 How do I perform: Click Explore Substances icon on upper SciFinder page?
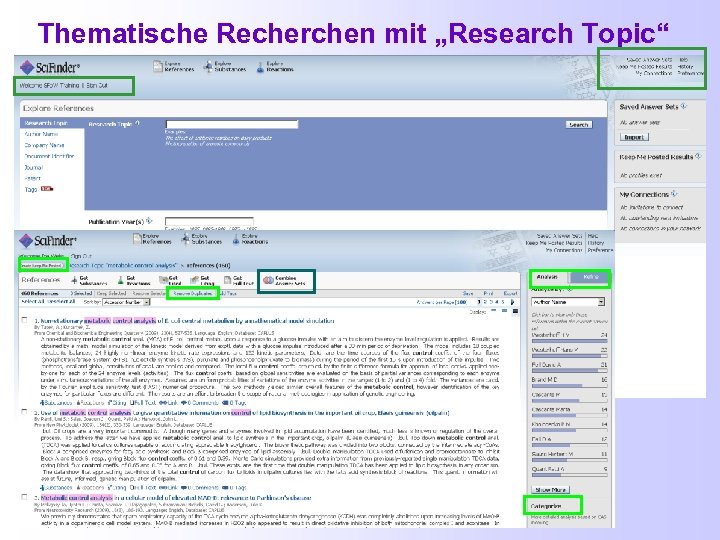point(208,67)
